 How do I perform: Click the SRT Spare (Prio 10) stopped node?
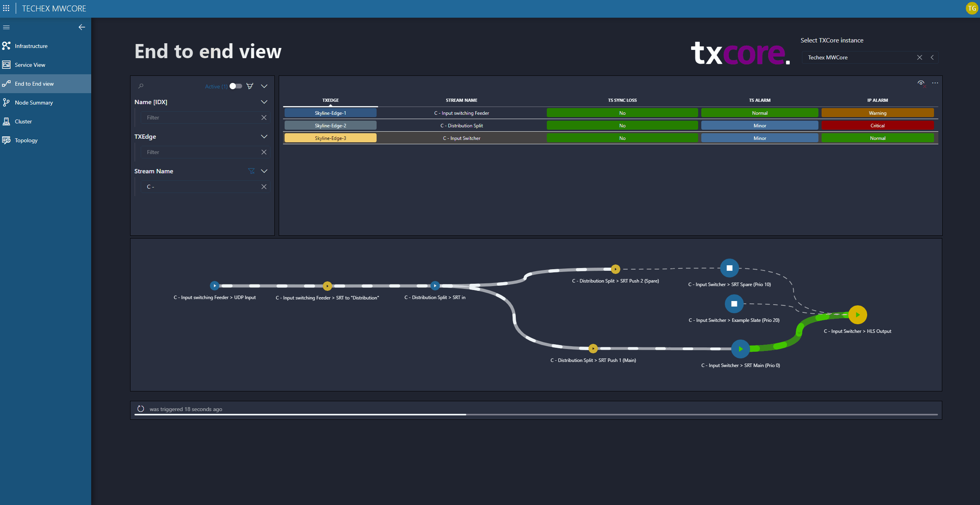pos(729,268)
